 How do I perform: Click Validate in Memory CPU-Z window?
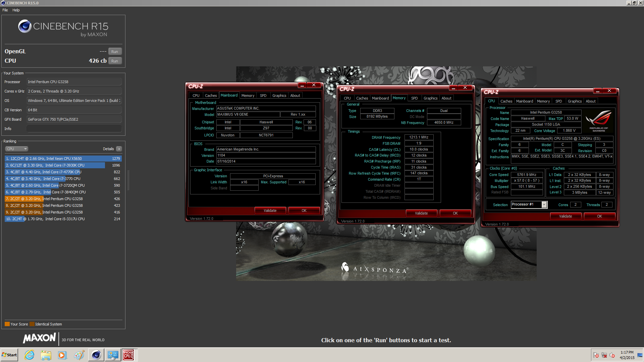point(421,213)
